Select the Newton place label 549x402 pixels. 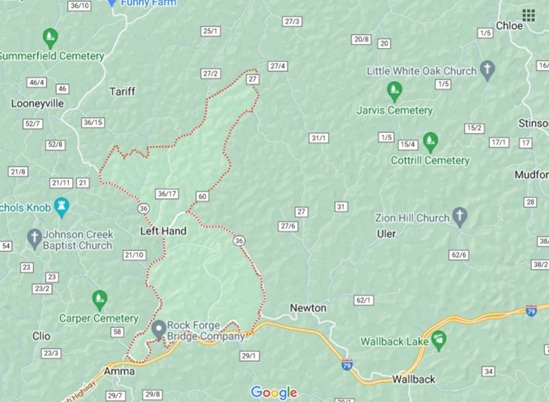click(308, 308)
